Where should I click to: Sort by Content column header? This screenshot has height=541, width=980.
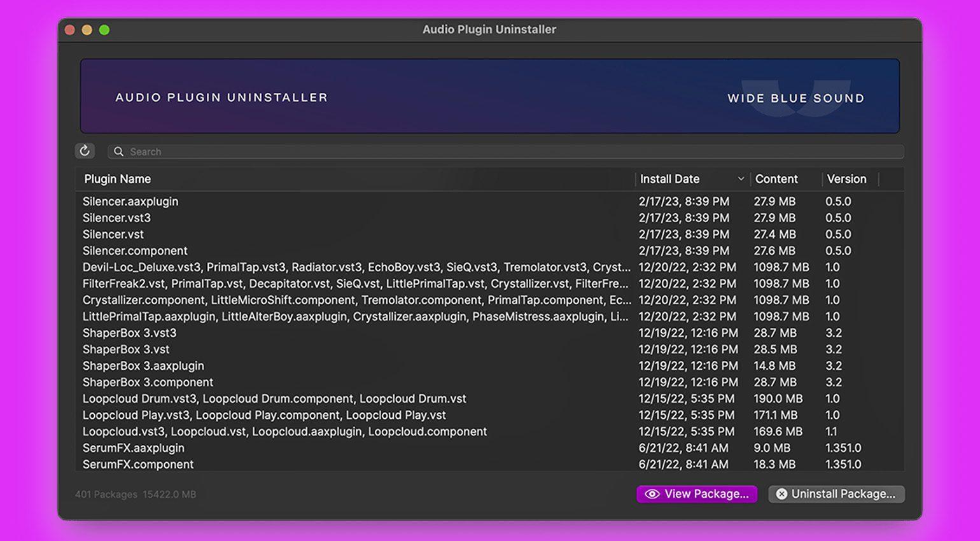[x=776, y=179]
